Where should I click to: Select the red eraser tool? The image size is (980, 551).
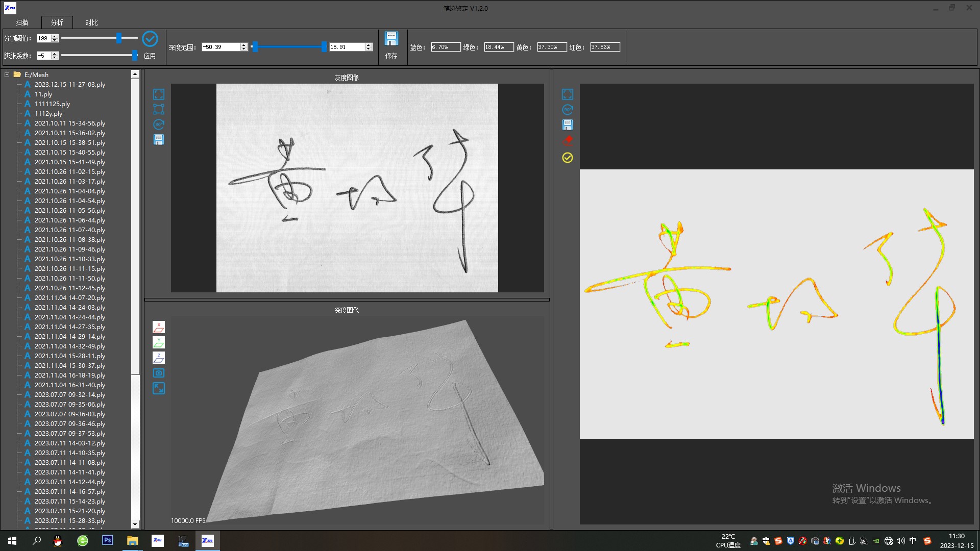pos(568,140)
